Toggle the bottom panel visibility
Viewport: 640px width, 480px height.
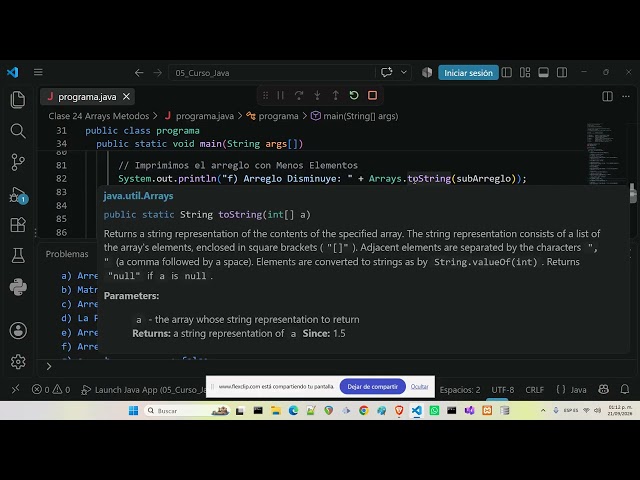coord(543,72)
